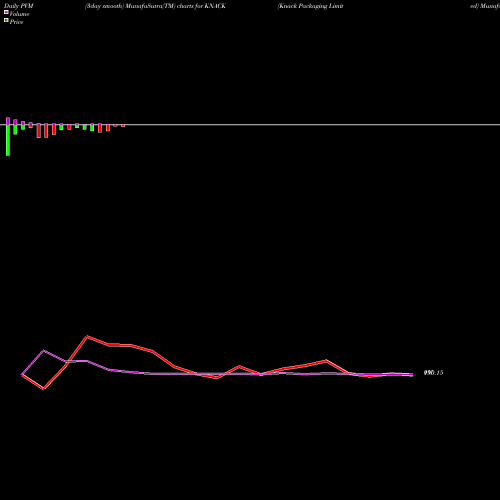Click the Knack Packaging Limited title text
Screen dimensions: 500x500
click(x=310, y=6)
